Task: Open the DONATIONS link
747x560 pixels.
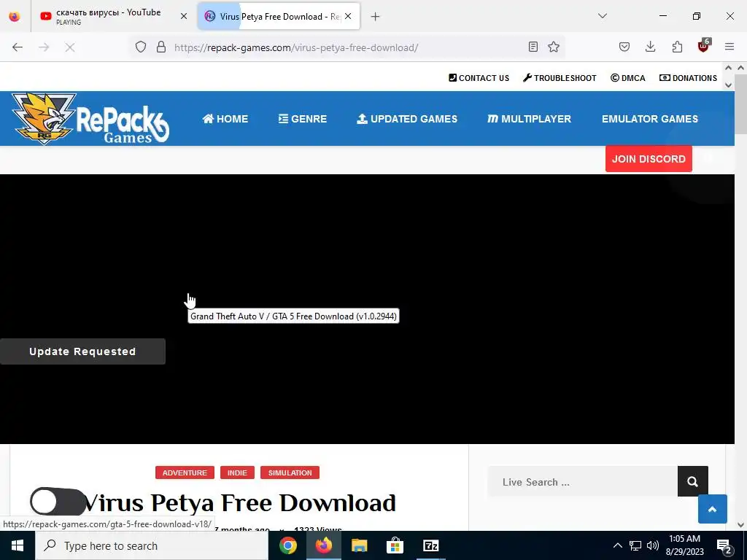Action: pyautogui.click(x=688, y=77)
